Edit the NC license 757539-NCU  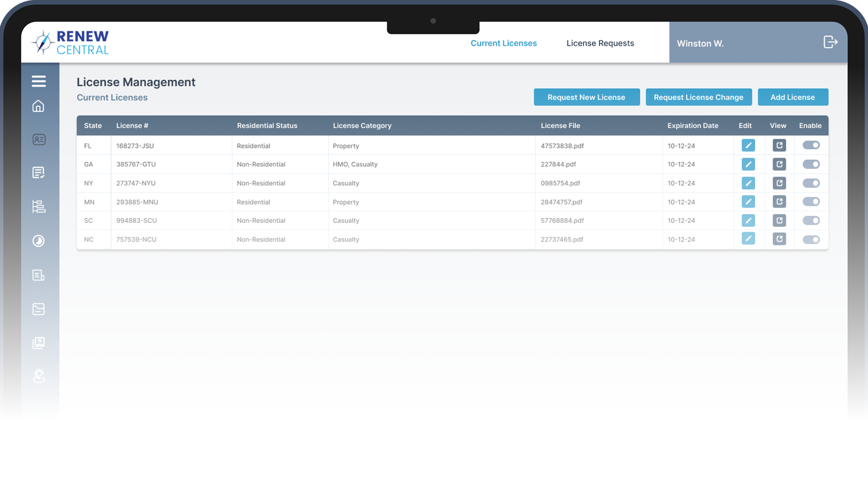[x=748, y=239]
